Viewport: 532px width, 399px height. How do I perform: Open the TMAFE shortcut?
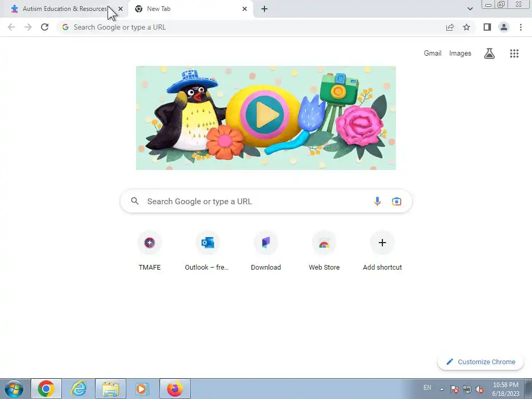point(150,251)
